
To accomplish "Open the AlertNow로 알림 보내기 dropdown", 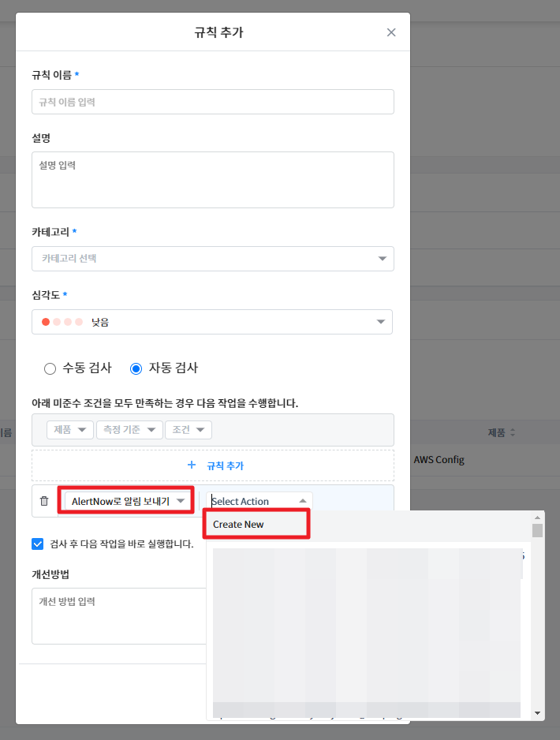I will [128, 501].
